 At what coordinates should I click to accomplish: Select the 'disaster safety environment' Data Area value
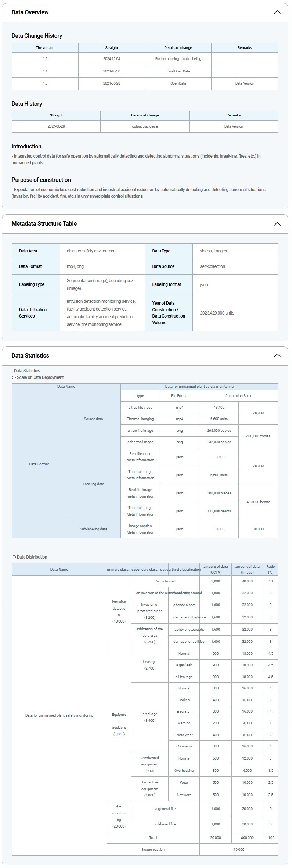coord(92,251)
